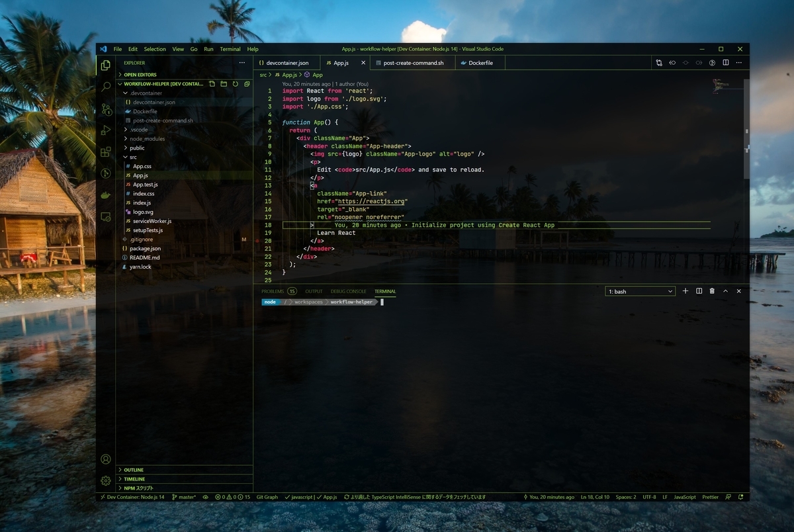Expand the Open Editors section
Screen dimensions: 794x532
coord(185,75)
